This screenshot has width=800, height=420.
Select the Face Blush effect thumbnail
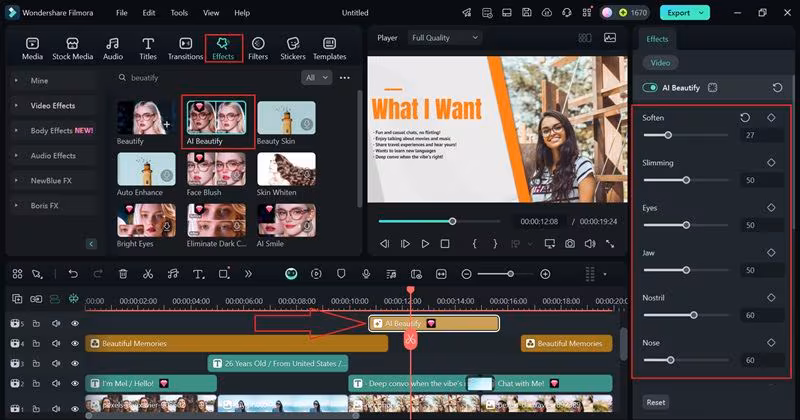coord(216,169)
